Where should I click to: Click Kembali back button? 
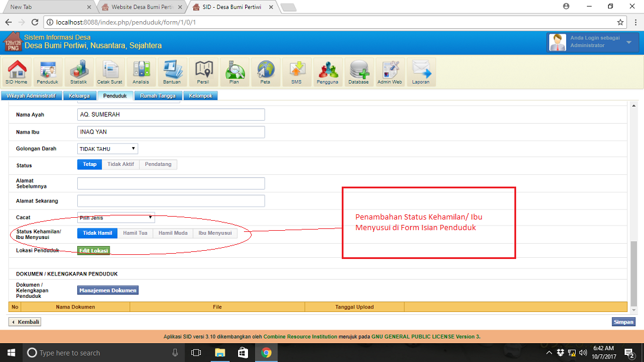(x=25, y=322)
